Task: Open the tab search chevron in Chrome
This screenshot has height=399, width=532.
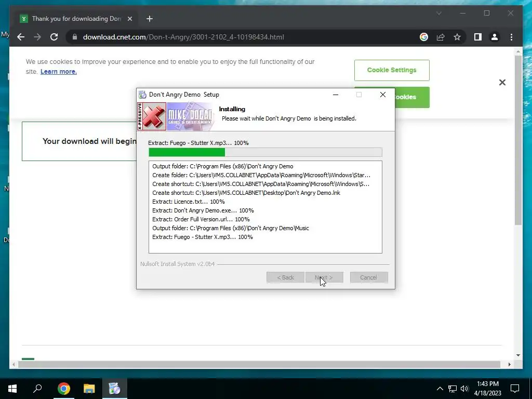Action: [x=438, y=13]
